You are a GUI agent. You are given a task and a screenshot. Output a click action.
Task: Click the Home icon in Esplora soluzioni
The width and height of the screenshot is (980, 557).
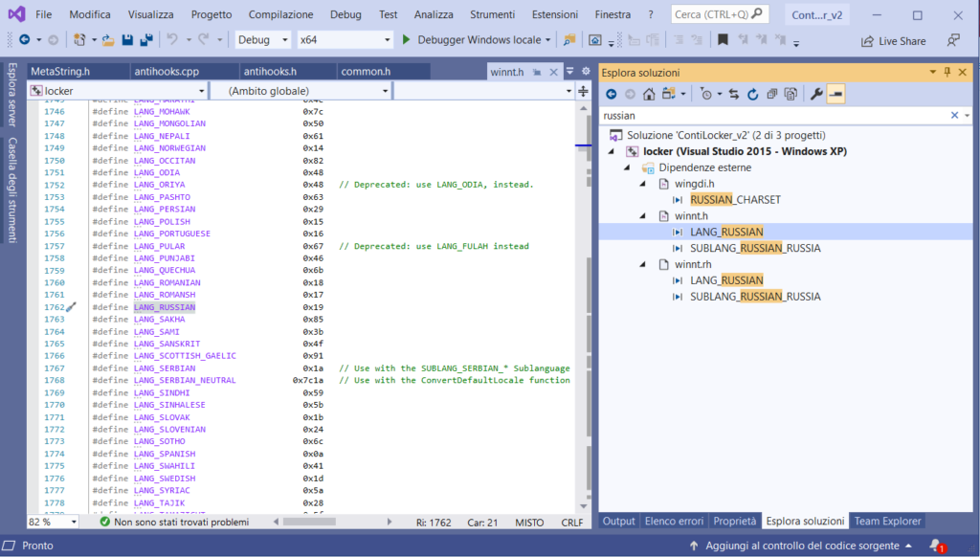[x=649, y=94]
